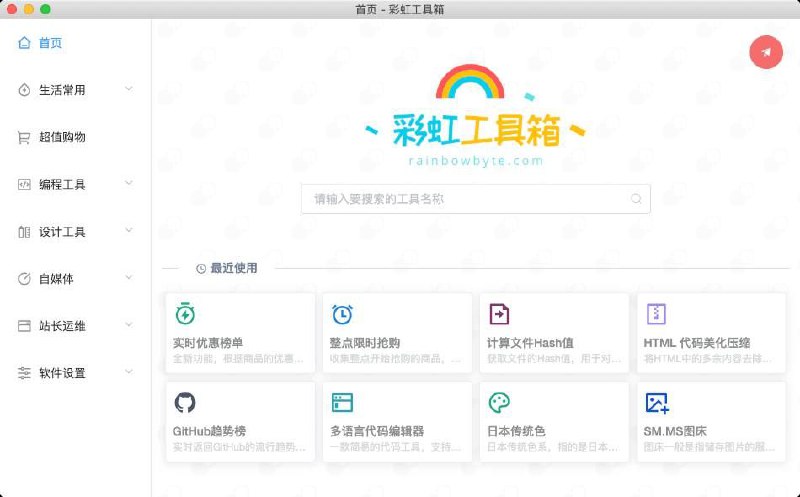The width and height of the screenshot is (800, 497).
Task: Click the red paper-plane floating button
Action: click(x=766, y=52)
